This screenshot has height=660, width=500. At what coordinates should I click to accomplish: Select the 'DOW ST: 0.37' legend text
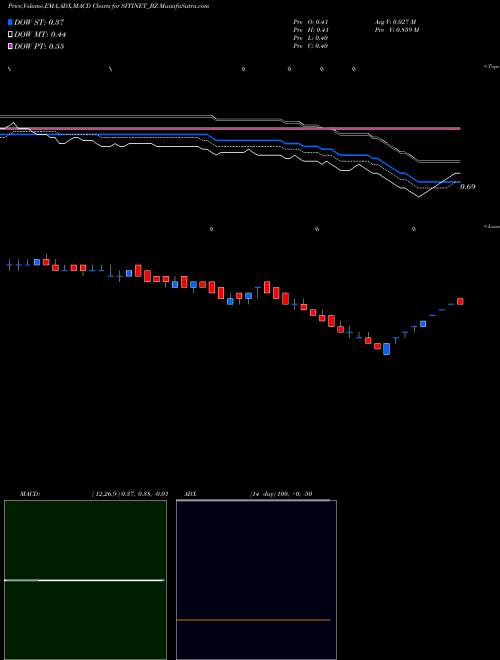39,22
